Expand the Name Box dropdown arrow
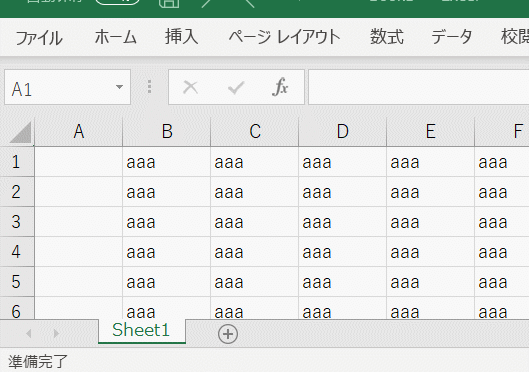529x372 pixels. (119, 87)
